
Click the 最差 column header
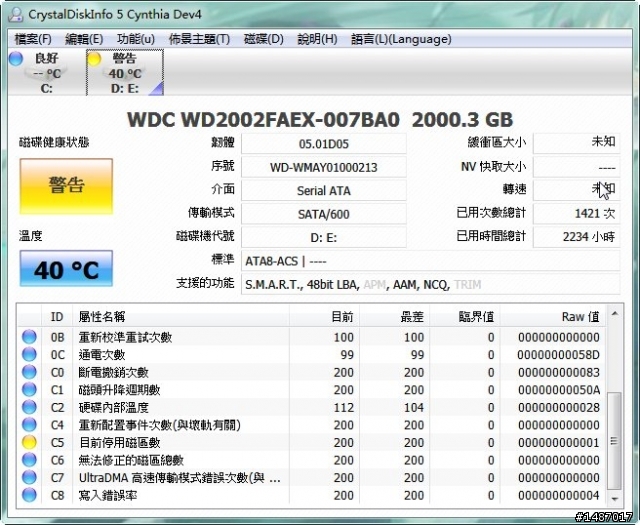[x=395, y=316]
